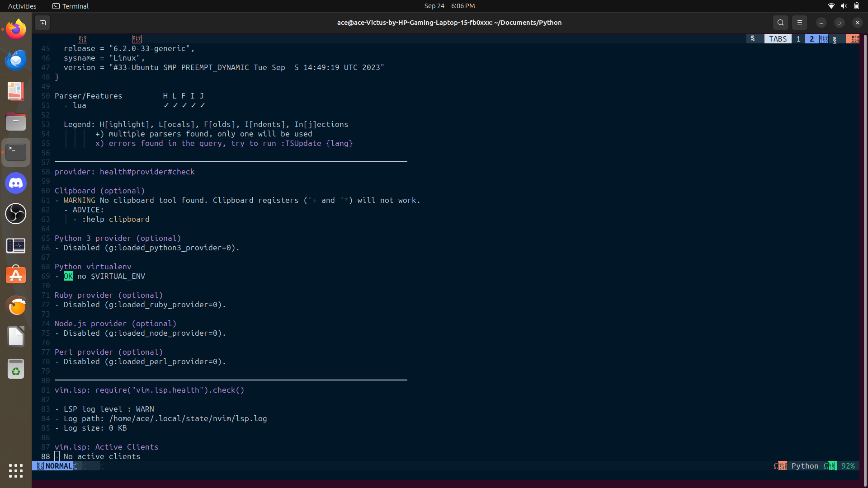Open OBS Studio from the dock
This screenshot has height=488, width=868.
tap(16, 214)
